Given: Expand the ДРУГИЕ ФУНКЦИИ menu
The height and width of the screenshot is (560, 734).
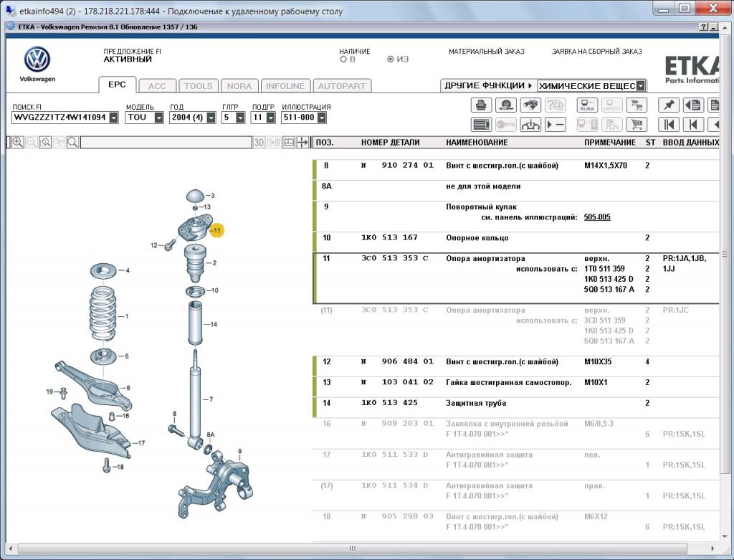Looking at the screenshot, I should (488, 86).
